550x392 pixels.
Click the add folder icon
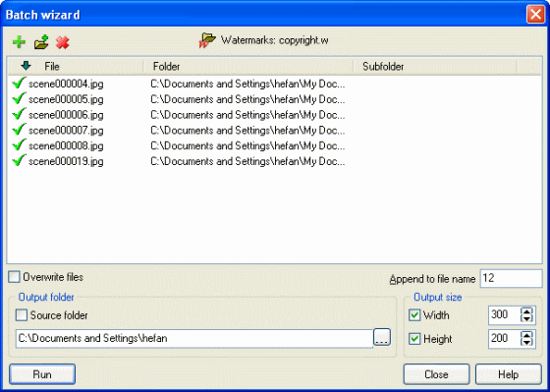(x=41, y=42)
